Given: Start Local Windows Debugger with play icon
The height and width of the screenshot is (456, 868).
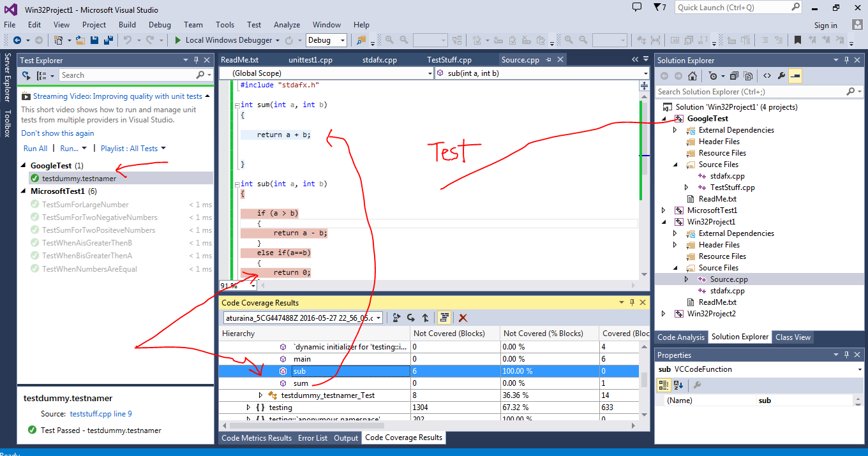Looking at the screenshot, I should 178,40.
